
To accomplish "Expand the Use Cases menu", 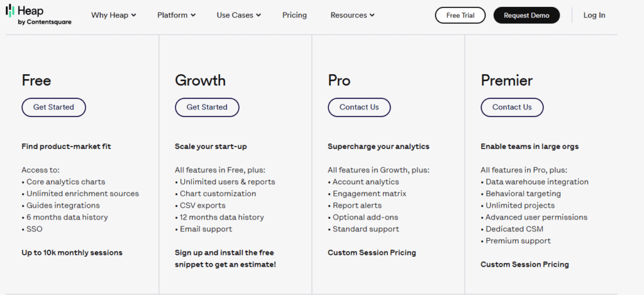I will 238,15.
